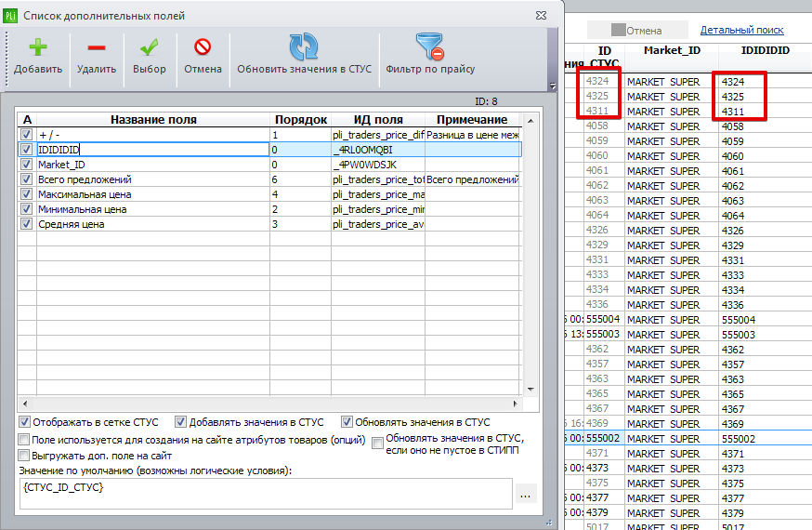812x530 pixels.
Task: Click dialog resize grip at bottom-right corner
Action: click(x=549, y=523)
